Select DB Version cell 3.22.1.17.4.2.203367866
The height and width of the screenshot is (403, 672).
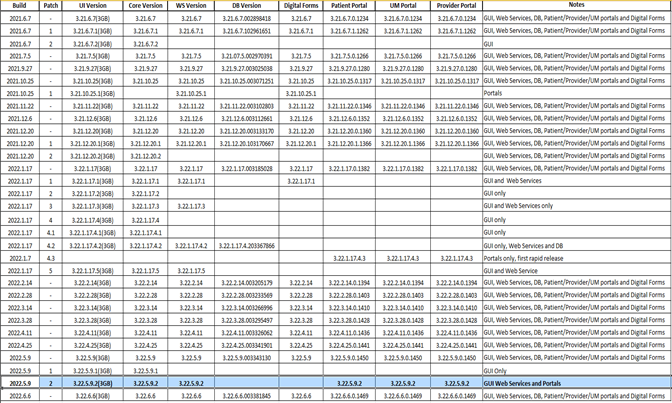click(246, 245)
